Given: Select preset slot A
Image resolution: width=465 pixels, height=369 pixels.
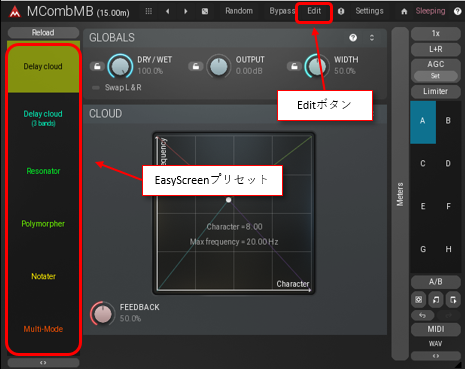Looking at the screenshot, I should pyautogui.click(x=423, y=122).
